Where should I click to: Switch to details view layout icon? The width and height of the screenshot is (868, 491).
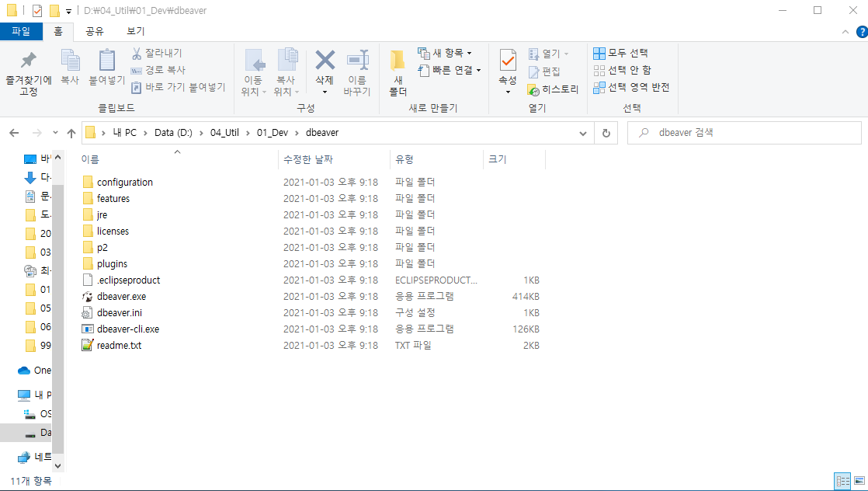click(842, 481)
